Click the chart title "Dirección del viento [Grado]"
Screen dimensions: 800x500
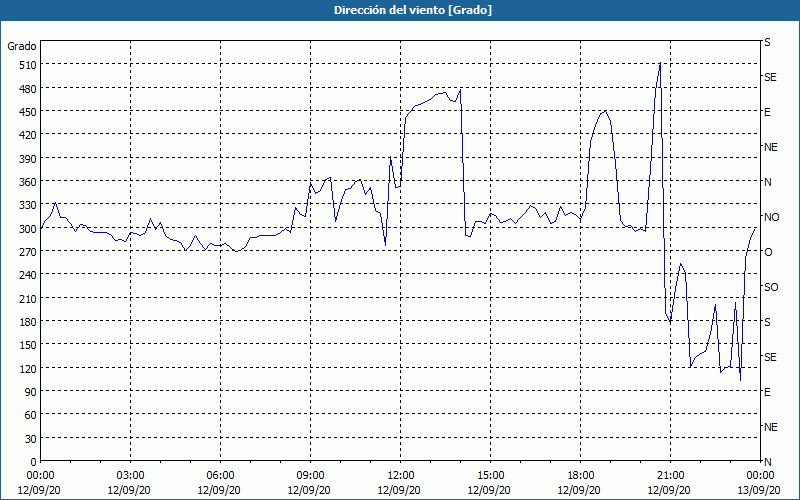pos(413,10)
